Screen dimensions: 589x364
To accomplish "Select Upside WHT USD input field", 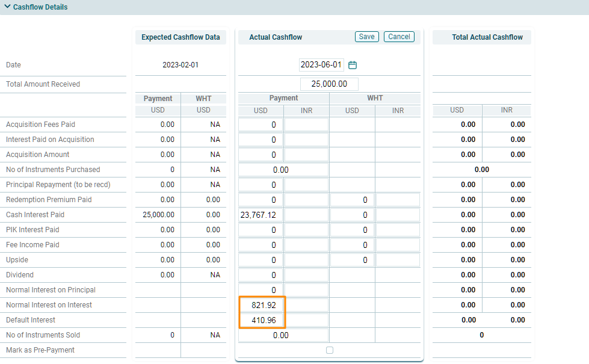I will [352, 260].
